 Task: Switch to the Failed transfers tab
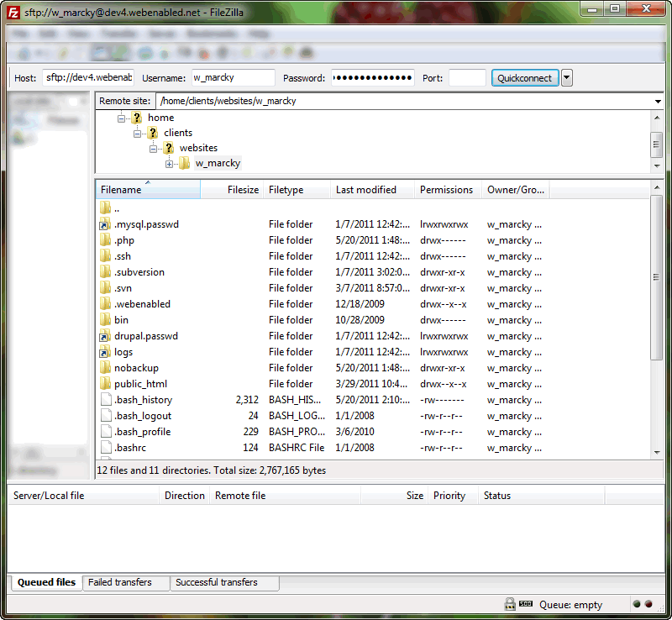tap(126, 582)
